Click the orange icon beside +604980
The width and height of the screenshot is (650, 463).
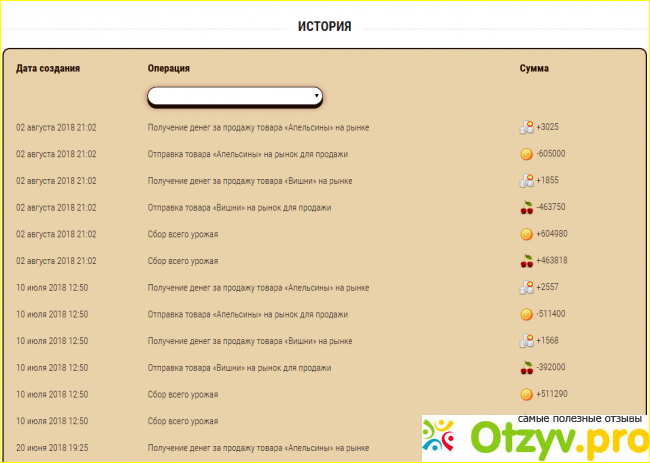(526, 235)
